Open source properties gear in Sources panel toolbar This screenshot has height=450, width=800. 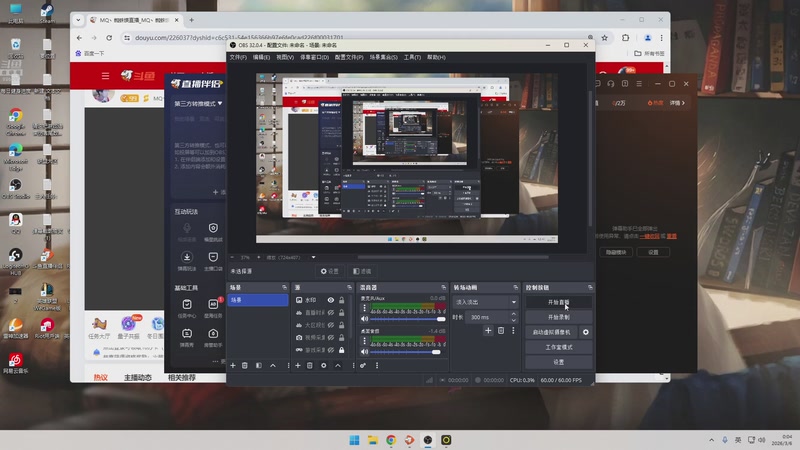[x=323, y=365]
